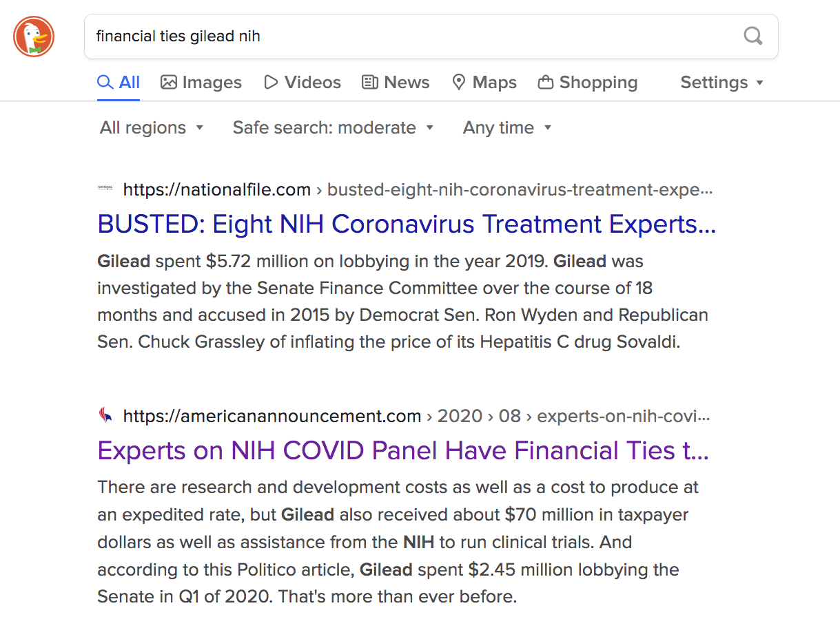Open the Maps tab
The height and width of the screenshot is (639, 840).
point(484,83)
